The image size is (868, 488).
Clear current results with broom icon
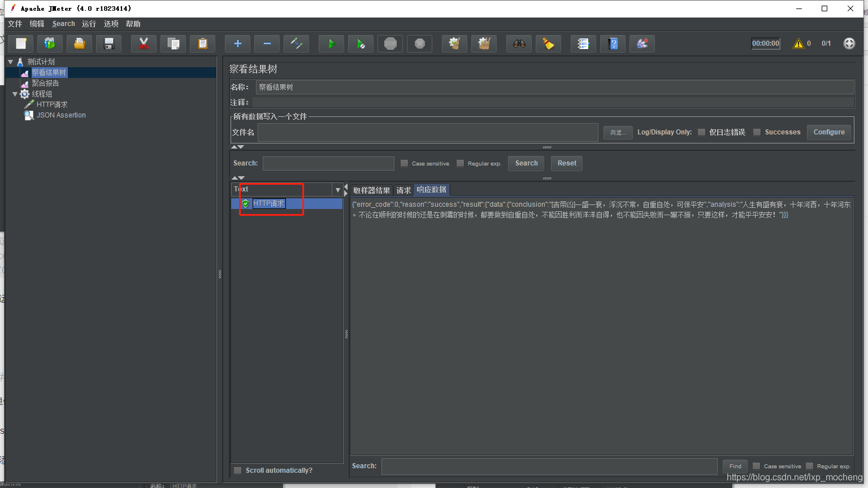(454, 43)
